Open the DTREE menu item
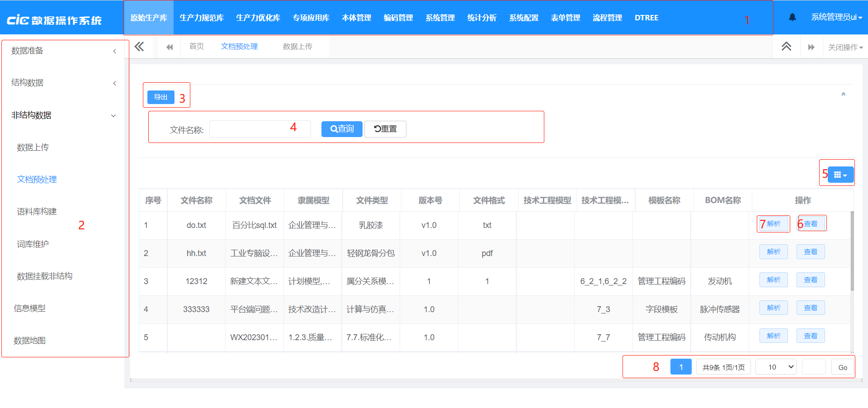The height and width of the screenshot is (408, 868). tap(646, 18)
